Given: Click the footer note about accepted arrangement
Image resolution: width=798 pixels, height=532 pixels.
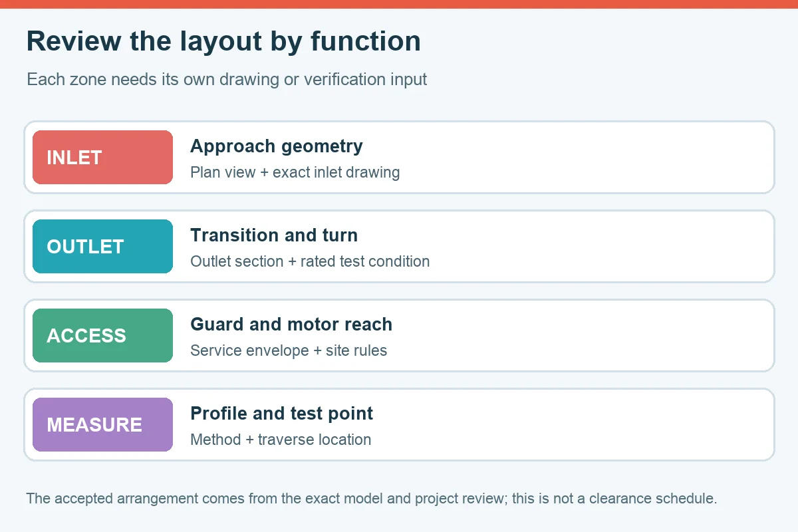Looking at the screenshot, I should (x=372, y=499).
